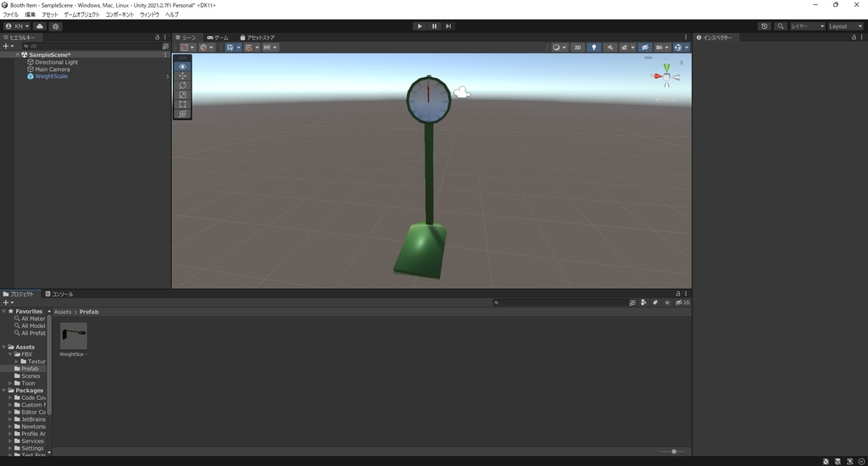The width and height of the screenshot is (868, 466).
Task: Open global search magnifier in top toolbar
Action: pyautogui.click(x=781, y=26)
